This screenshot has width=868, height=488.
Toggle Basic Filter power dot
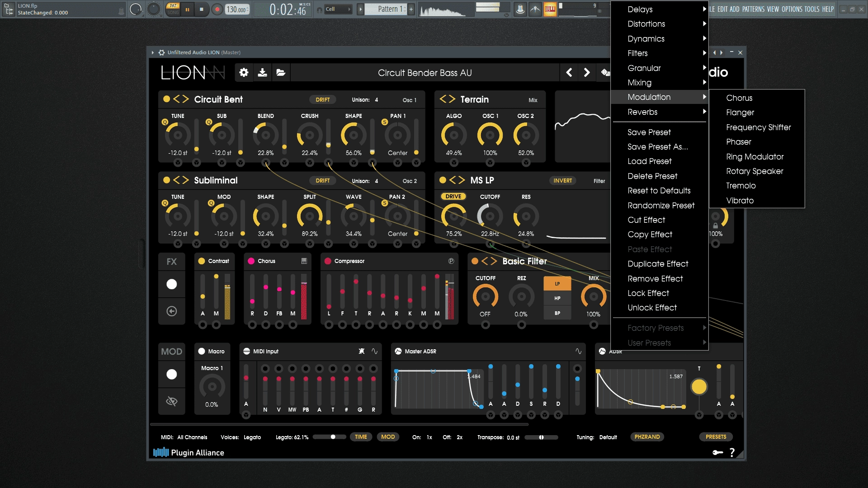475,261
